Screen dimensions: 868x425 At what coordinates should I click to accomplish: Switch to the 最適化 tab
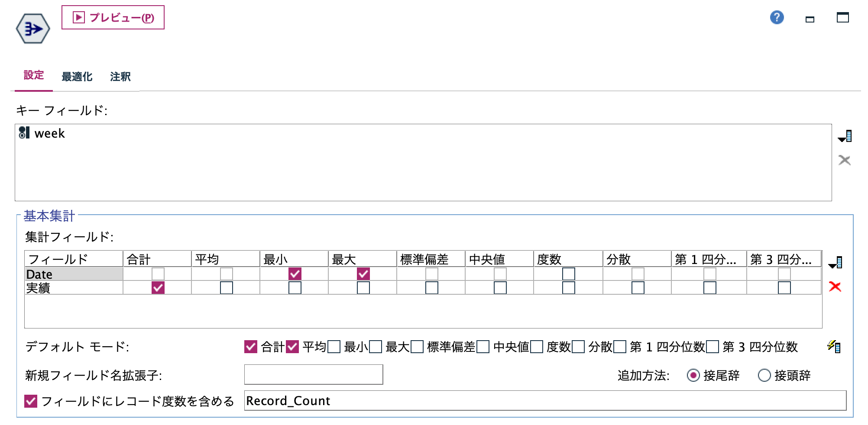(x=77, y=77)
